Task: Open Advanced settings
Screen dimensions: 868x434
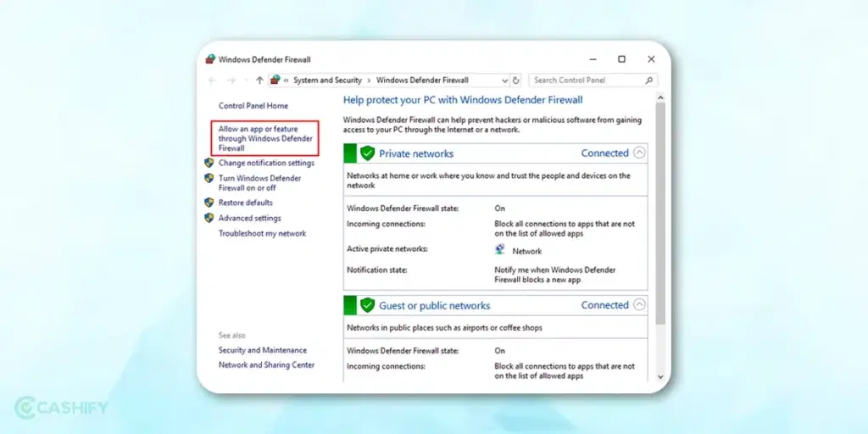Action: [250, 218]
